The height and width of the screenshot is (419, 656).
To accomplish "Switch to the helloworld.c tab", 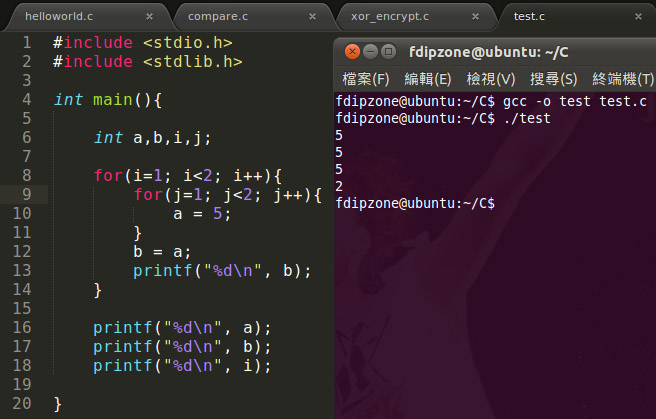I will [59, 16].
